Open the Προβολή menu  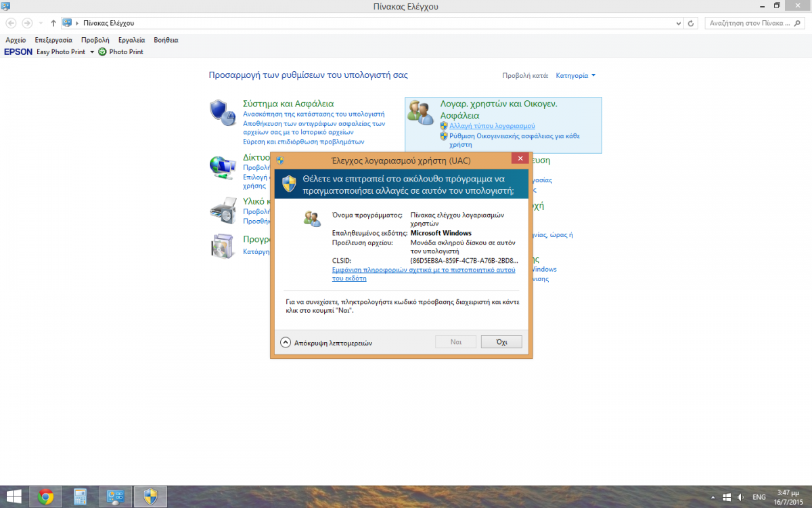[x=95, y=40]
